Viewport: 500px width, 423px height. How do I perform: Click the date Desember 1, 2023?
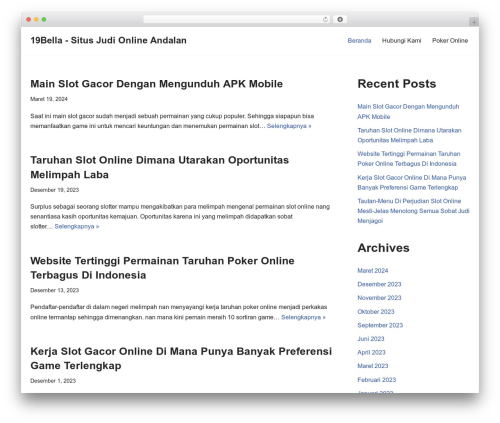coord(53,381)
